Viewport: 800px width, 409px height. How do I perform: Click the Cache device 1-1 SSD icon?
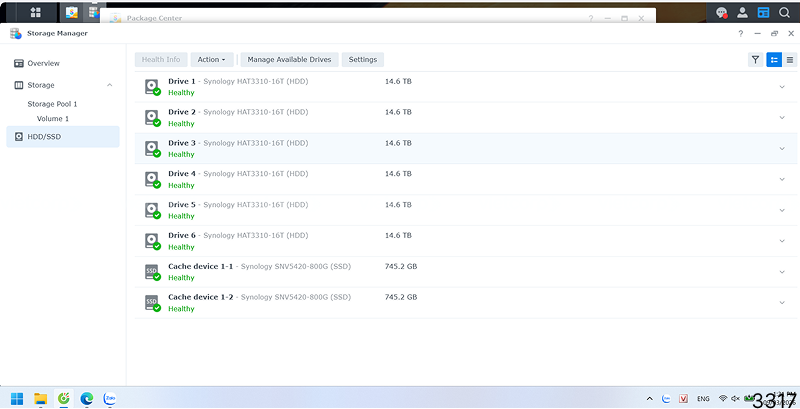point(153,272)
